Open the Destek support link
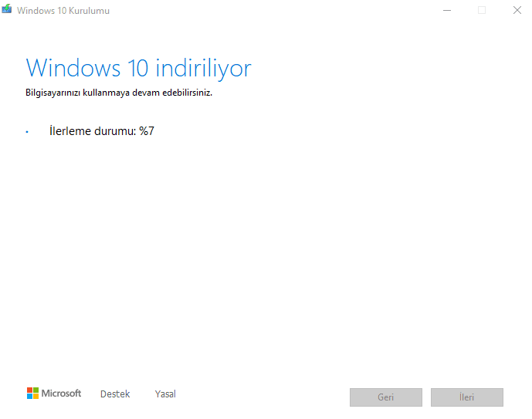The image size is (532, 419). pos(115,394)
